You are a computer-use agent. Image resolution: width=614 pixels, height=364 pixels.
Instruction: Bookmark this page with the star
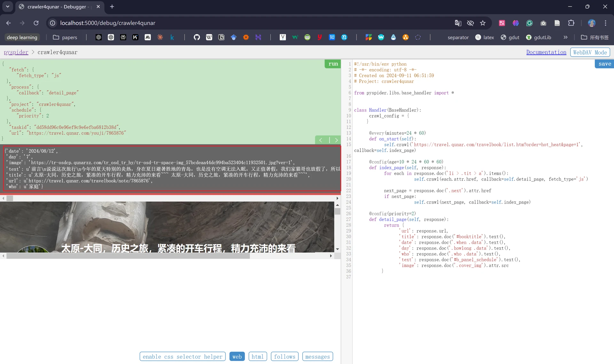point(483,23)
